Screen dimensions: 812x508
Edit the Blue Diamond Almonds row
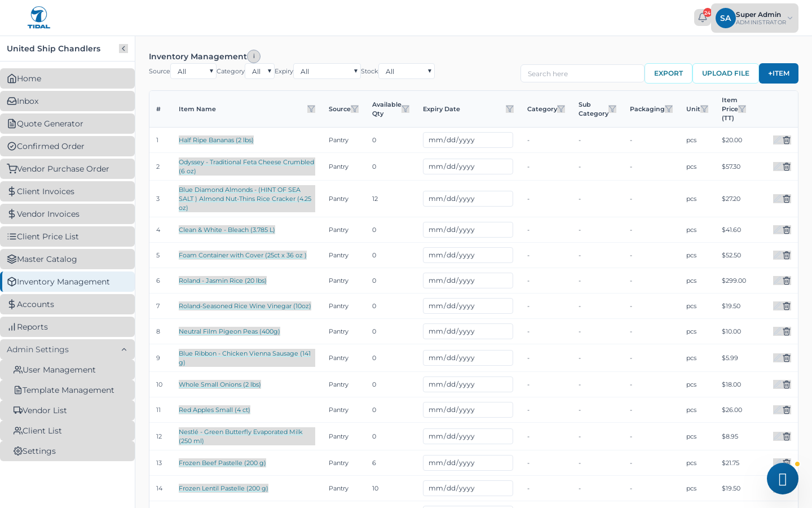click(x=778, y=199)
